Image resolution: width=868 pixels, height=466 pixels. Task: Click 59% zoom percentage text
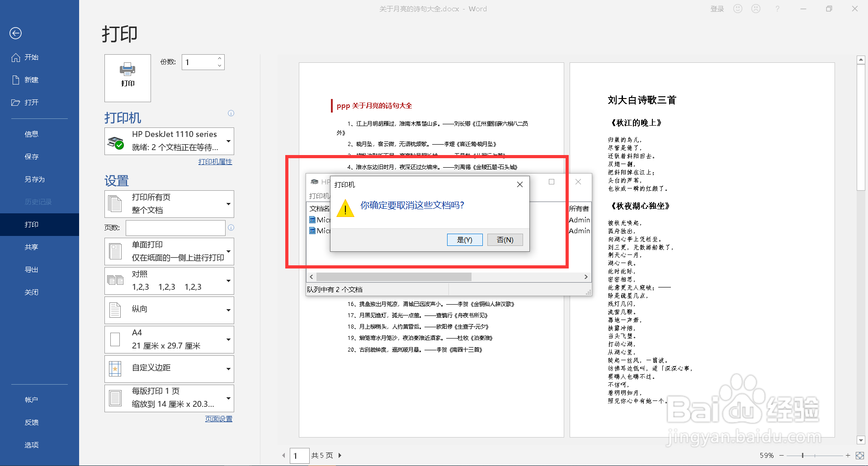767,456
